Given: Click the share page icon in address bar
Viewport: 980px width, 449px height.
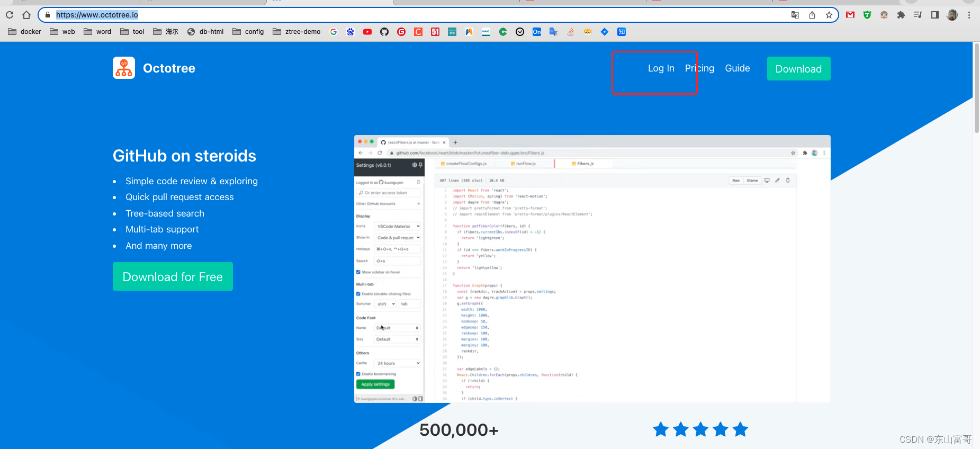Looking at the screenshot, I should tap(812, 15).
